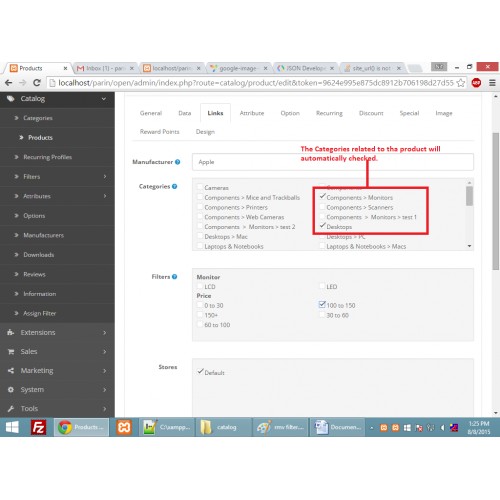Viewport: 500px width, 500px height.
Task: Switch to the General tab
Action: [151, 113]
